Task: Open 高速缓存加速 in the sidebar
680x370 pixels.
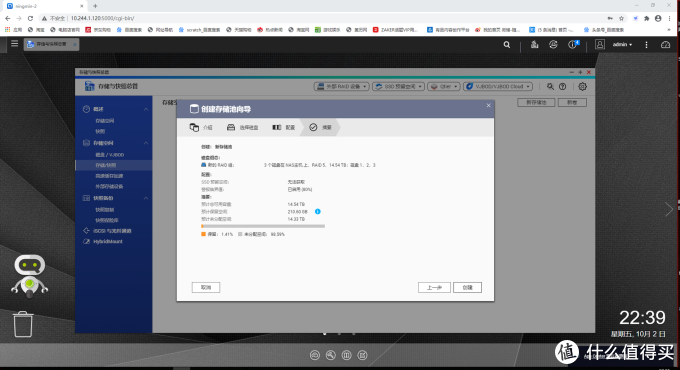Action: tap(109, 176)
